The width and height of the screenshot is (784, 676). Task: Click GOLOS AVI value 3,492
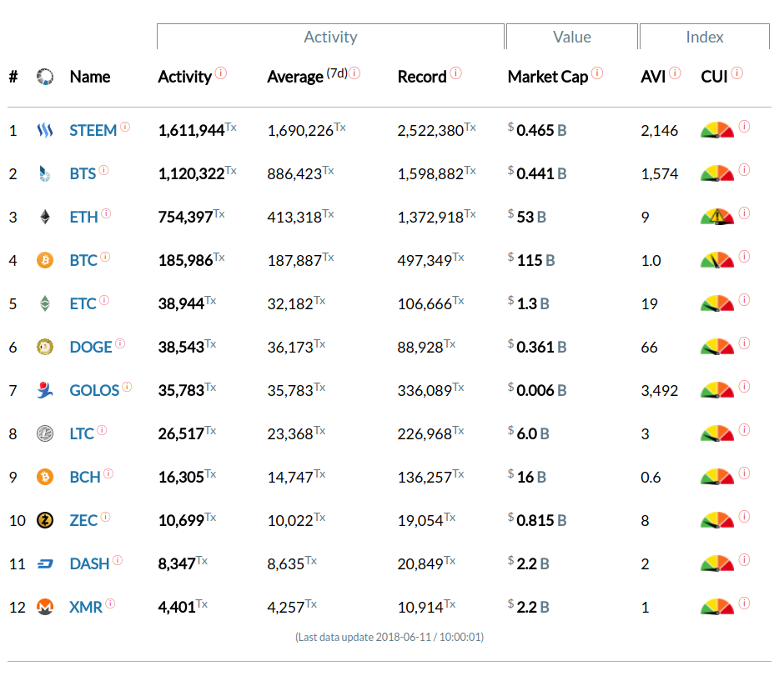[x=660, y=391]
